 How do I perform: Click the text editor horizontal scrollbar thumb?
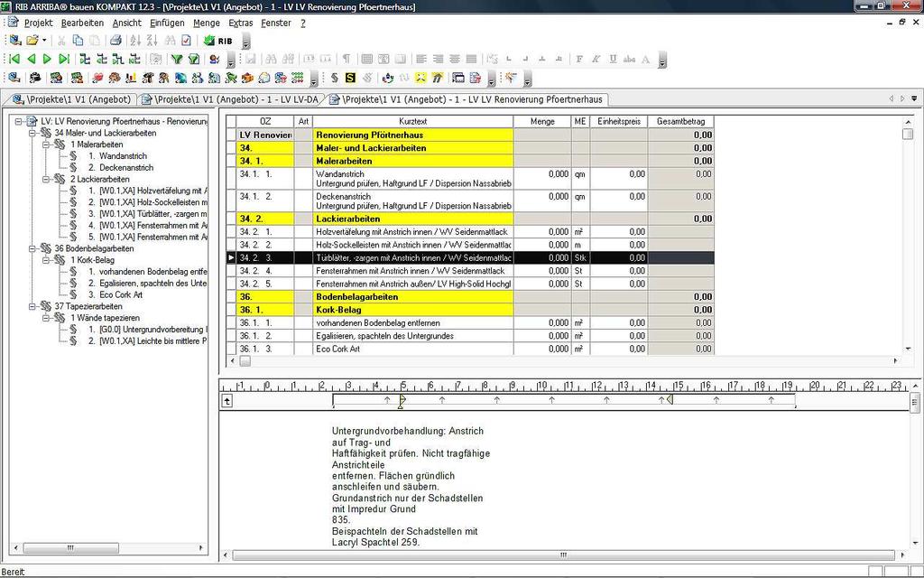(x=564, y=555)
